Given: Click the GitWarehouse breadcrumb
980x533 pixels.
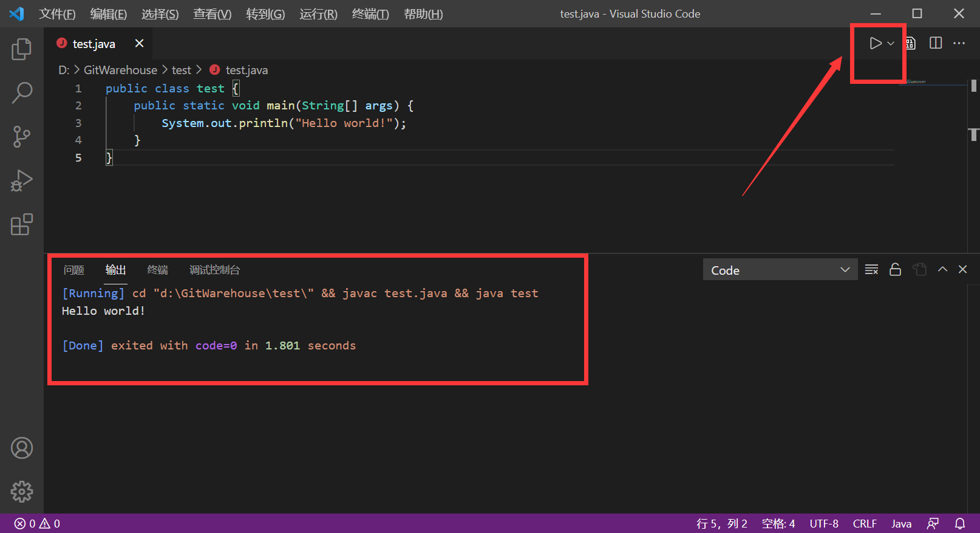Looking at the screenshot, I should point(120,70).
